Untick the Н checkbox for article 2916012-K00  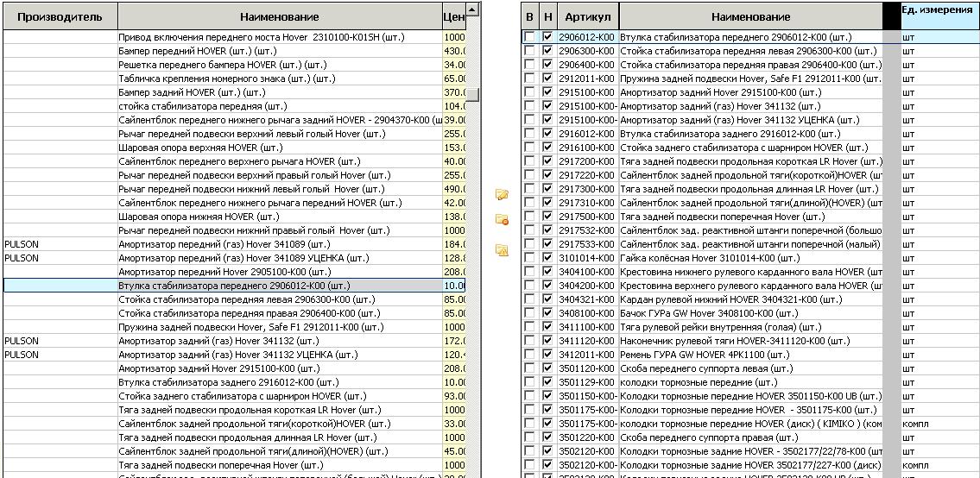(547, 134)
